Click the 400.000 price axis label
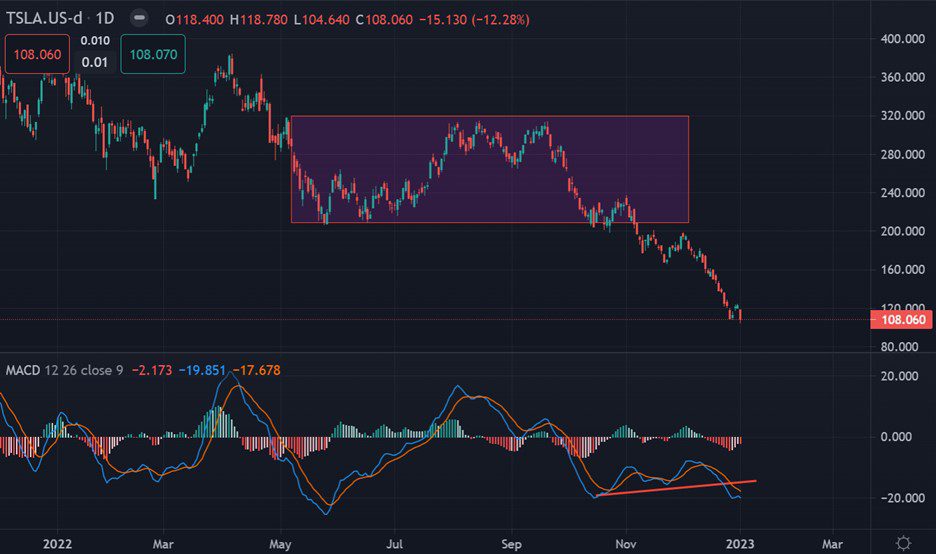The image size is (936, 554). 903,39
